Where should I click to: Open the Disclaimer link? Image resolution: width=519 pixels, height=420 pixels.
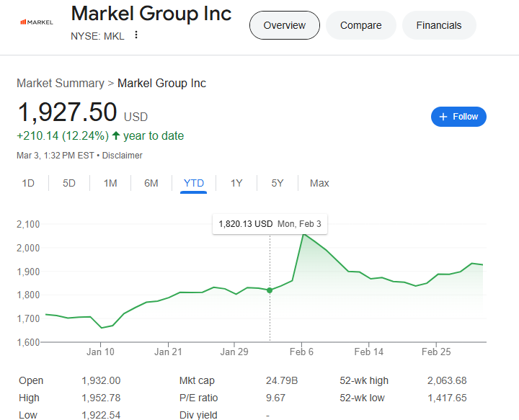122,156
